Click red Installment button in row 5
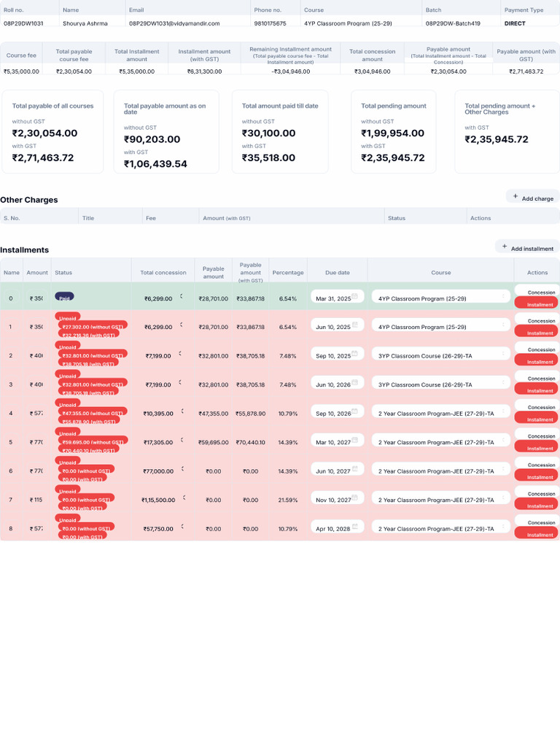This screenshot has height=747, width=560. [537, 447]
